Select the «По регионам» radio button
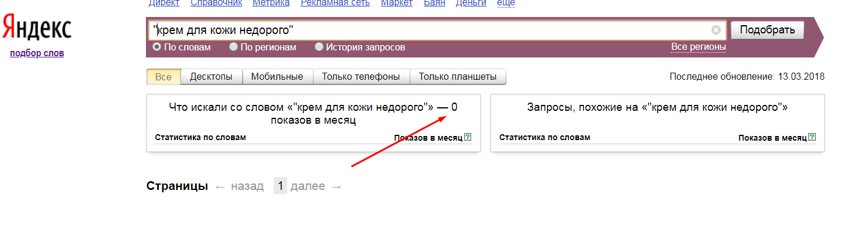Viewport: 868px width, 238px height. point(234,47)
